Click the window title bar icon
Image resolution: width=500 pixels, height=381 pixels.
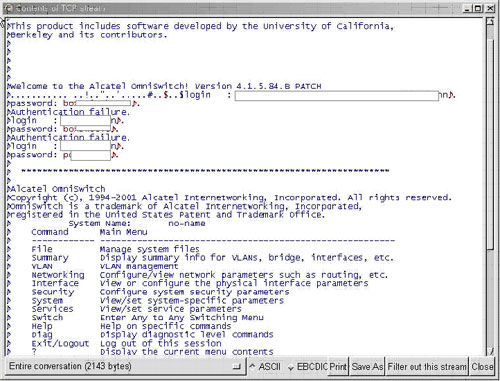pyautogui.click(x=9, y=8)
